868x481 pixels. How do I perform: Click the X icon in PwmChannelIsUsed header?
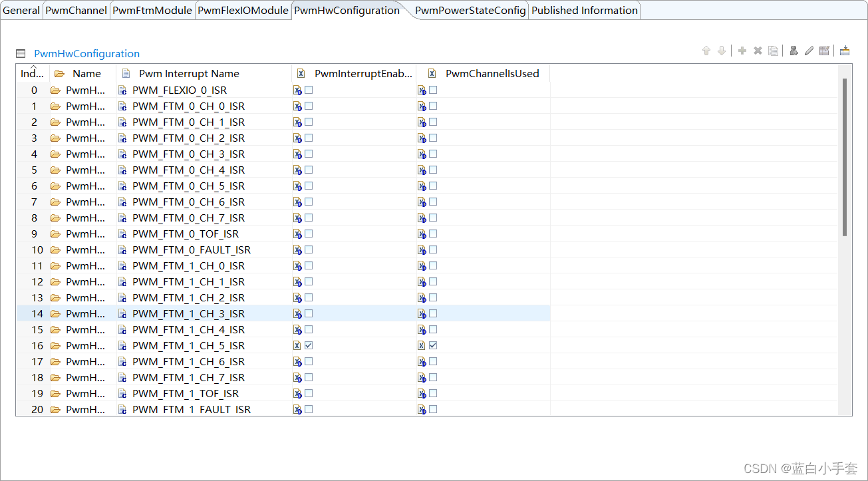[432, 74]
